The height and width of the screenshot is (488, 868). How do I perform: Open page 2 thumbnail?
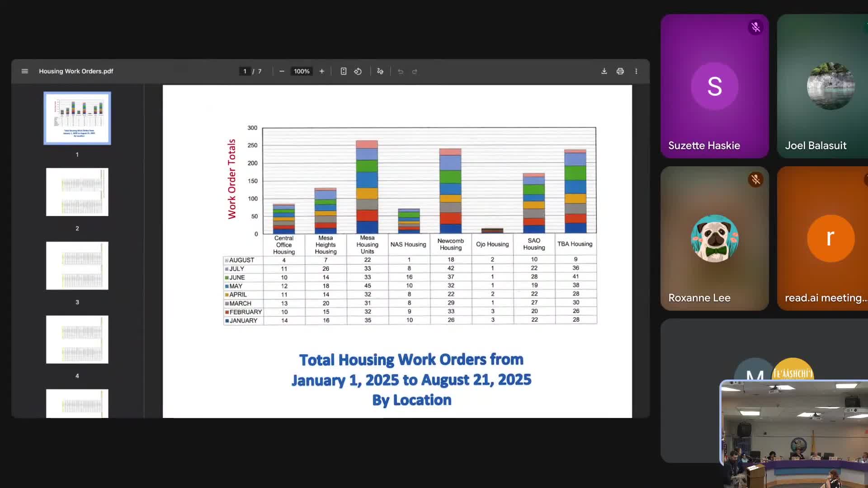click(x=77, y=192)
